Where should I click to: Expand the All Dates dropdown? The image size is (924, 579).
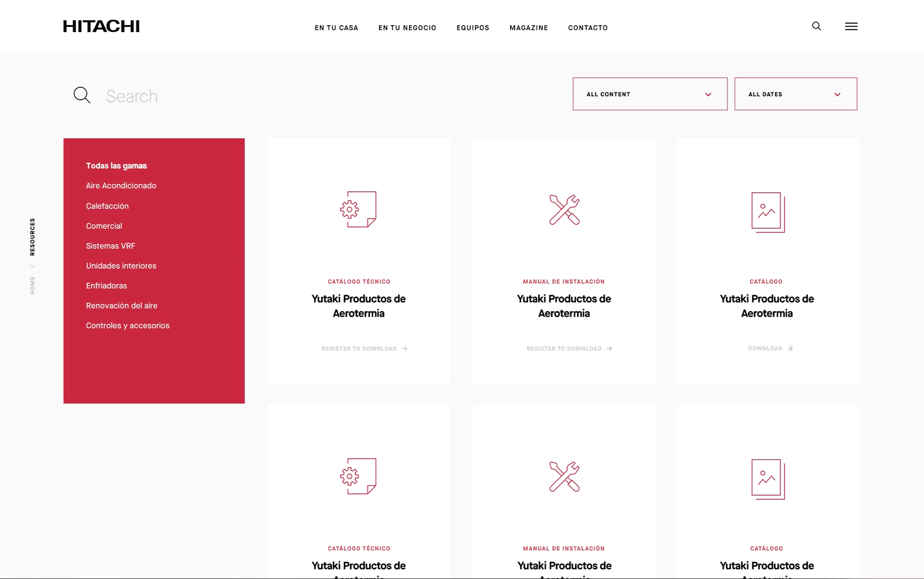(x=796, y=94)
